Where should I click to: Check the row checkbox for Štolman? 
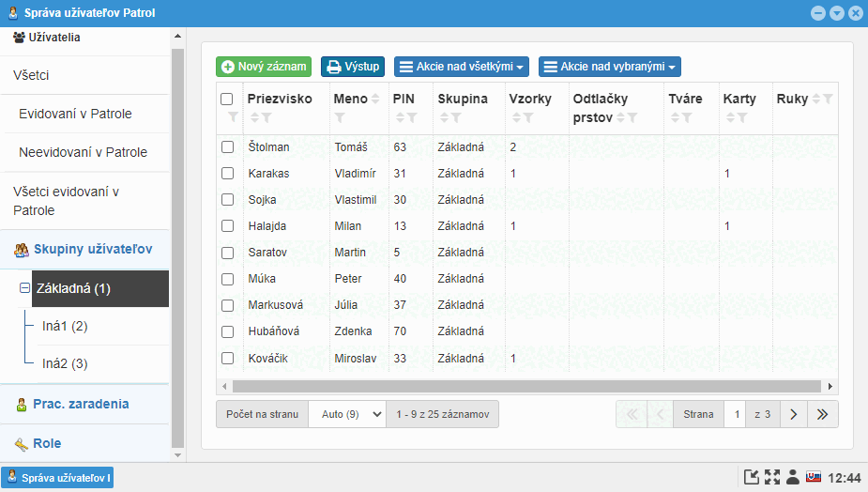[x=227, y=146]
